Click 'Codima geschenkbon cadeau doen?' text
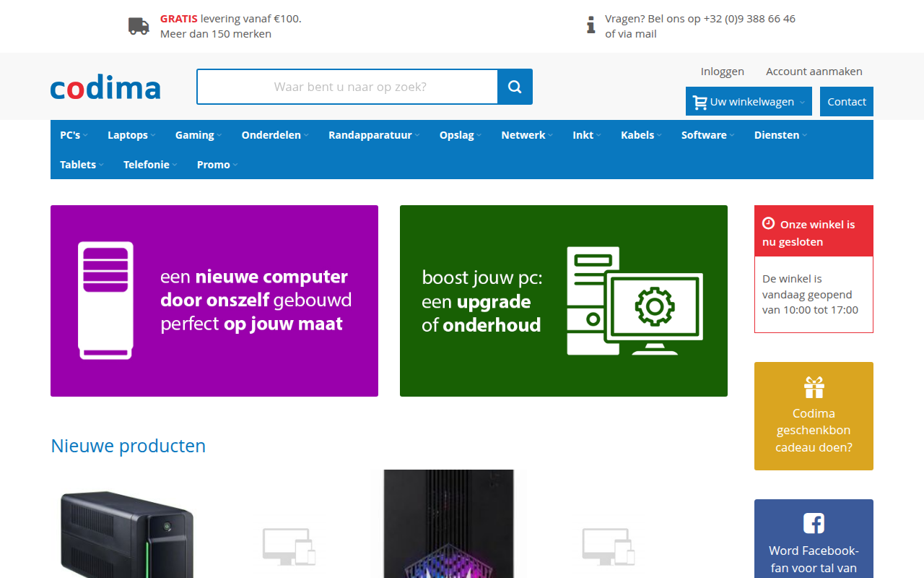This screenshot has height=578, width=924. click(x=814, y=430)
